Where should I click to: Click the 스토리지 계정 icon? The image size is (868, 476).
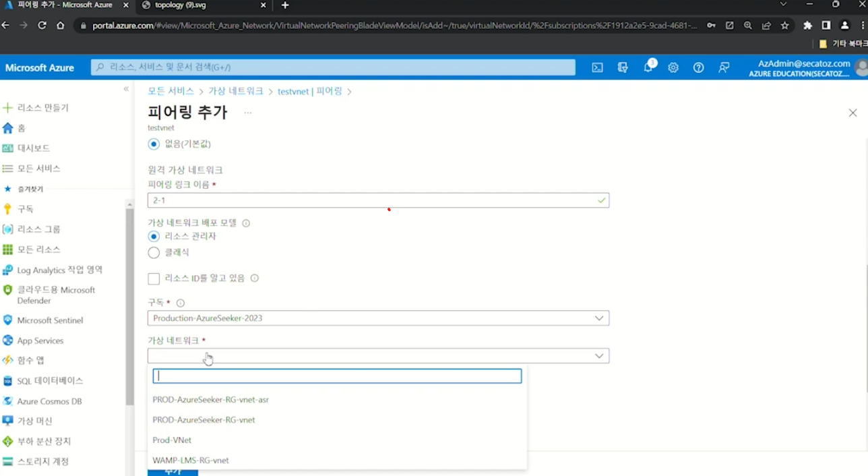click(x=8, y=462)
